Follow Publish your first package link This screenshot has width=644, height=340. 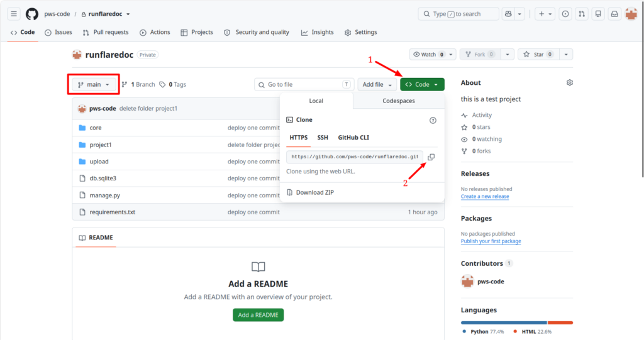coord(491,241)
